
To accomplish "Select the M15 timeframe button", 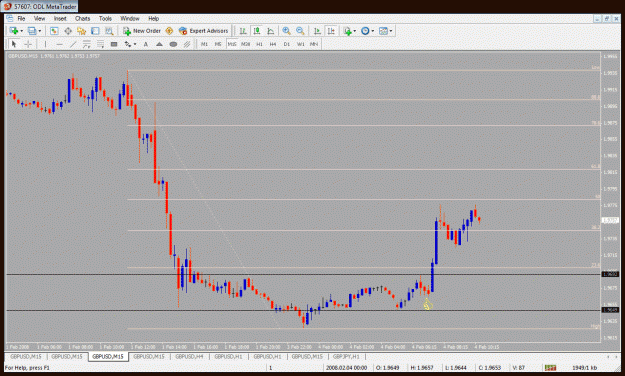I will (x=232, y=44).
